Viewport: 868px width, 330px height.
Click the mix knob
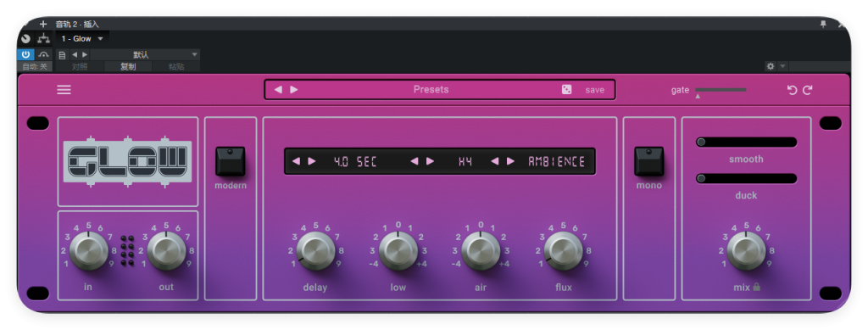pyautogui.click(x=746, y=251)
